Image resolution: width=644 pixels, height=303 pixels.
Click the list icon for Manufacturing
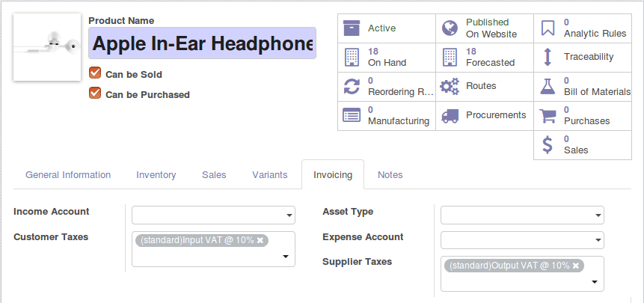coord(351,115)
